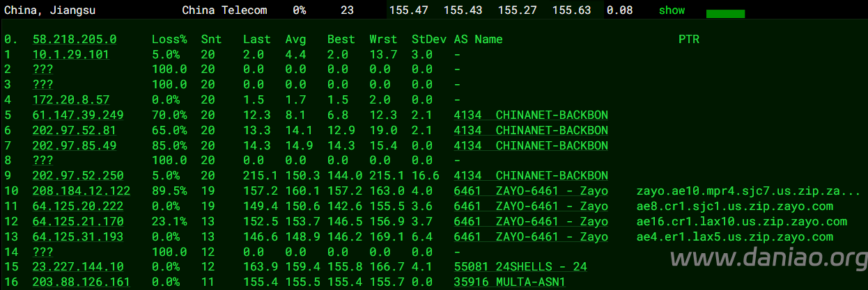Viewport: 868px width, 290px height.
Task: Open Zayo hop IP 208.184.12.122
Action: tap(82, 191)
